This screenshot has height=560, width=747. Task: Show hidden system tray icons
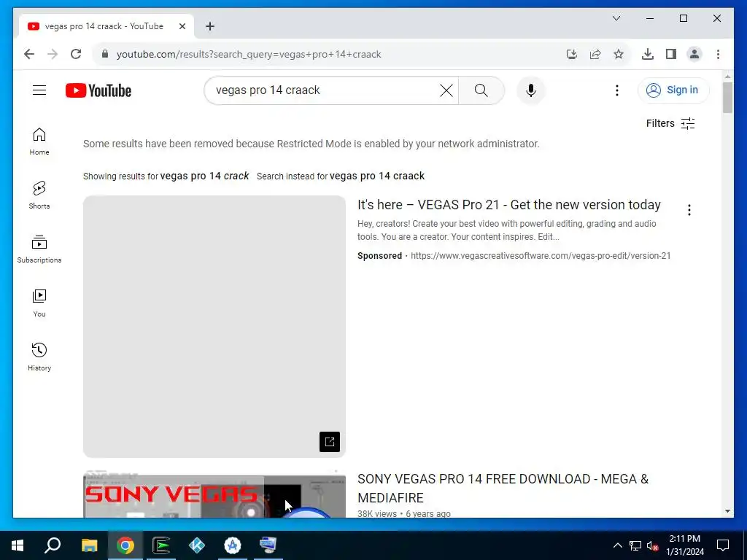[617, 545]
